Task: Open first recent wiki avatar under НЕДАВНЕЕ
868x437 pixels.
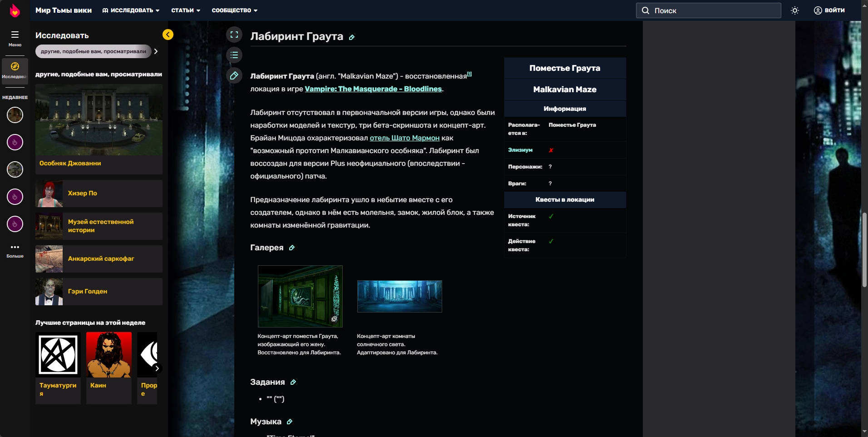Action: point(15,115)
